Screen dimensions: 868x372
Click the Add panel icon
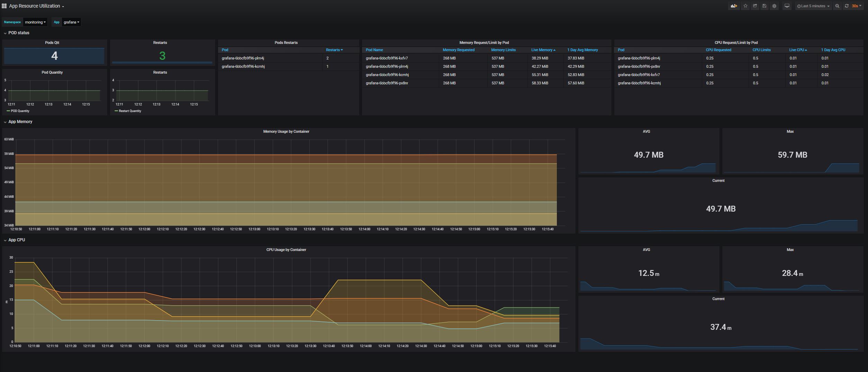pyautogui.click(x=733, y=6)
